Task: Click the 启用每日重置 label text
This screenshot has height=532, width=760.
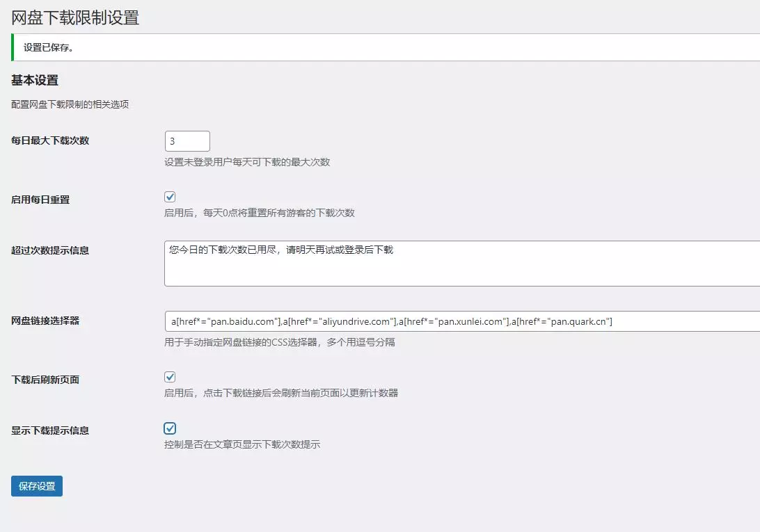Action: pos(40,200)
